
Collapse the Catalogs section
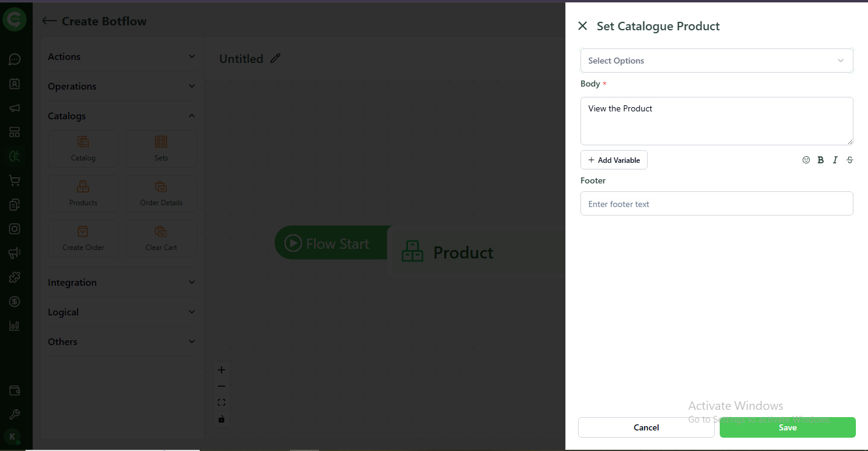click(191, 116)
